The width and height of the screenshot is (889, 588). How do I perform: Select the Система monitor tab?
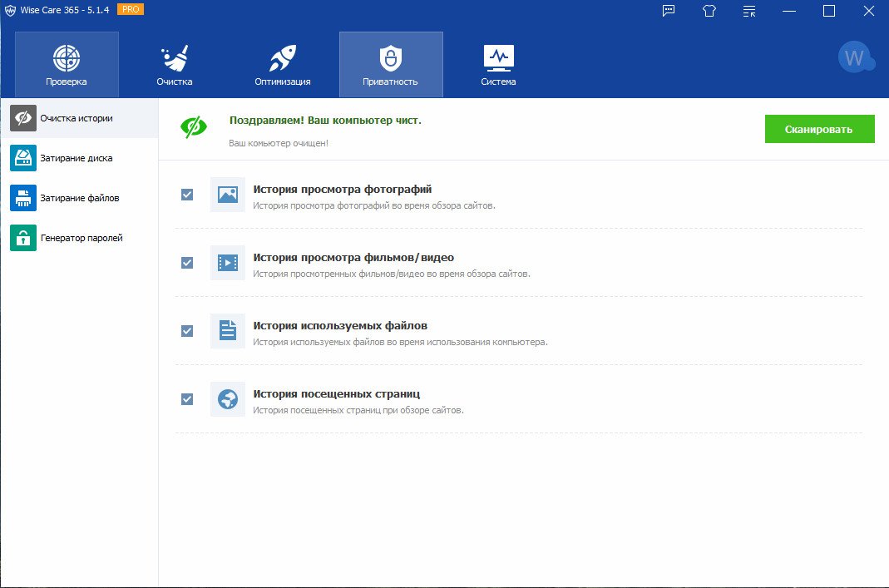tap(498, 65)
